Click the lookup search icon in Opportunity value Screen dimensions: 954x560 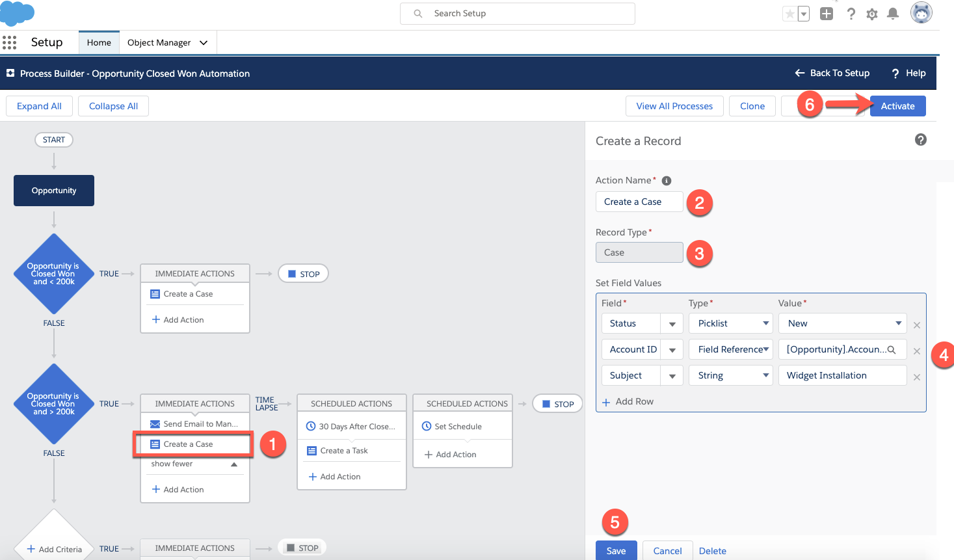(892, 350)
